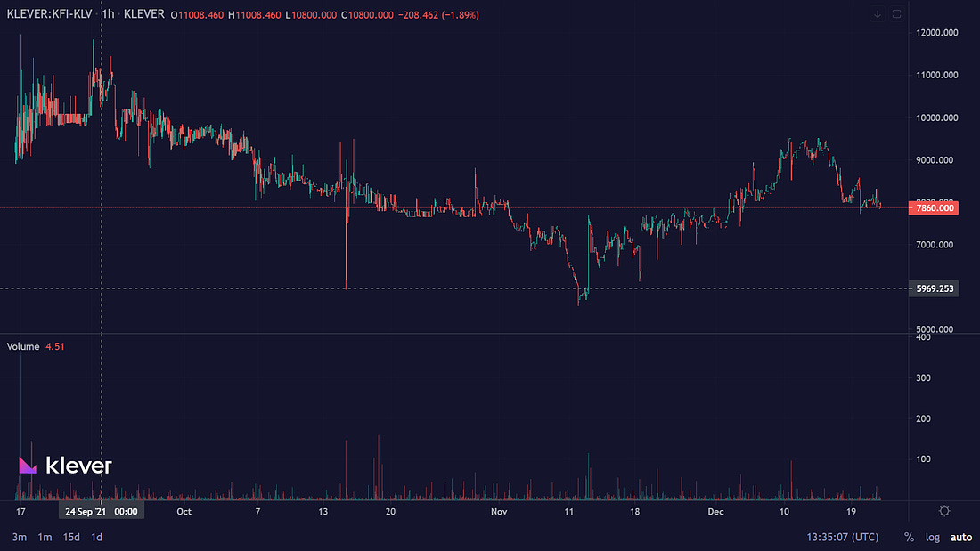Image resolution: width=980 pixels, height=551 pixels.
Task: Click the 10 date label on time axis
Action: (784, 512)
